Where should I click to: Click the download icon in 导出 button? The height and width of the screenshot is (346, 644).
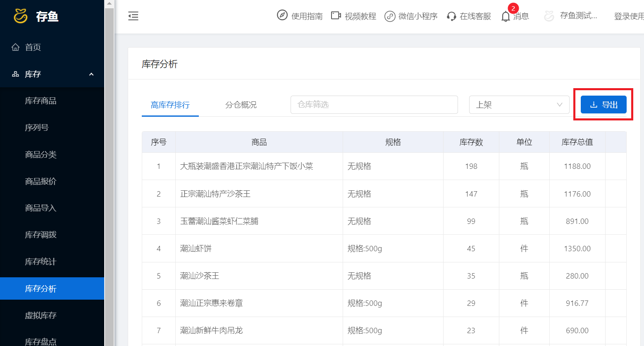point(594,105)
